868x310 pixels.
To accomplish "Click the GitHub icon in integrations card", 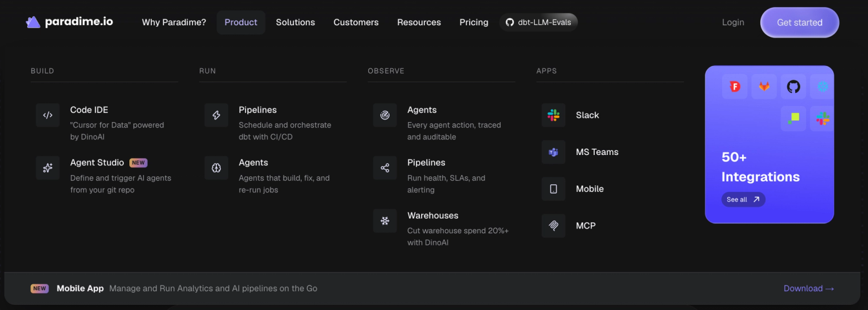I will (793, 87).
